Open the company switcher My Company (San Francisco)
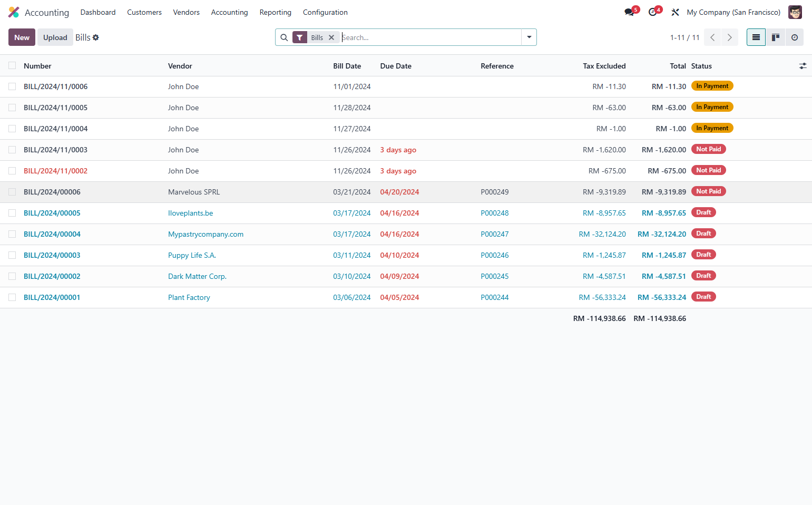This screenshot has height=505, width=812. click(x=733, y=12)
